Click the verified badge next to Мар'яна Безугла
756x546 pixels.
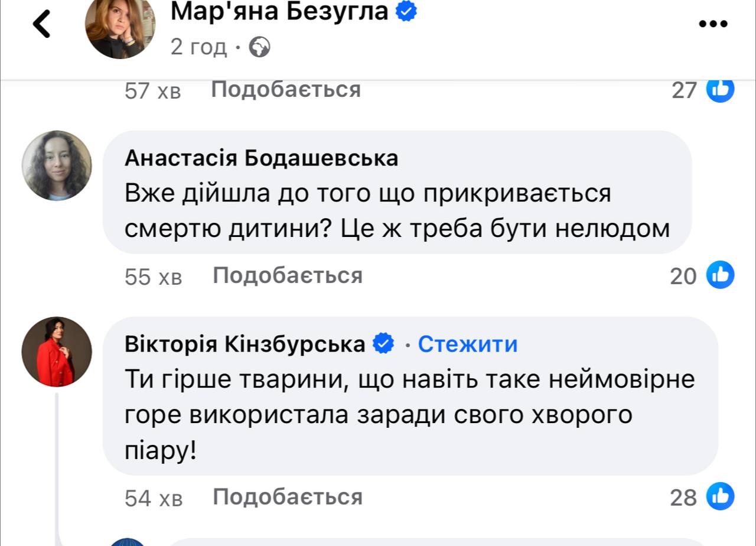pos(406,11)
